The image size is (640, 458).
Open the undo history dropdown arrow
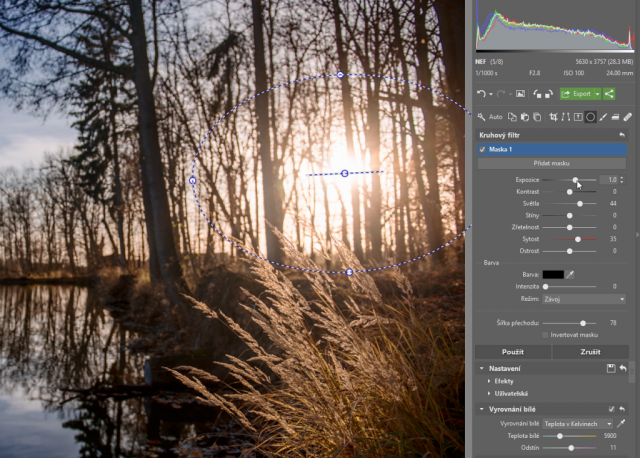point(491,94)
